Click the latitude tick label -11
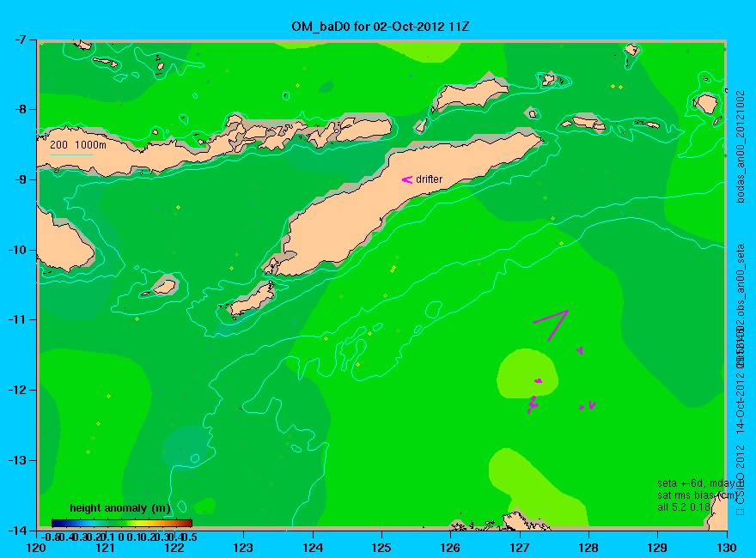Image resolution: width=756 pixels, height=558 pixels. point(19,319)
